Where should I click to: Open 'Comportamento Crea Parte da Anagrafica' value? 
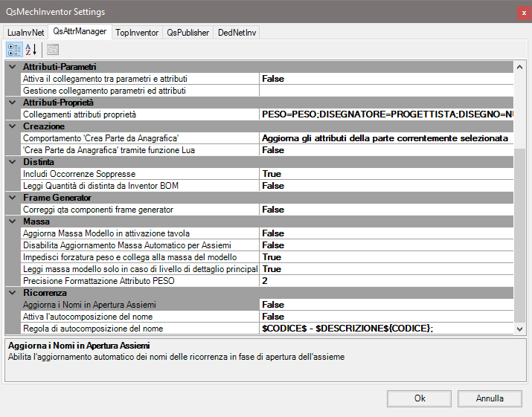point(386,138)
